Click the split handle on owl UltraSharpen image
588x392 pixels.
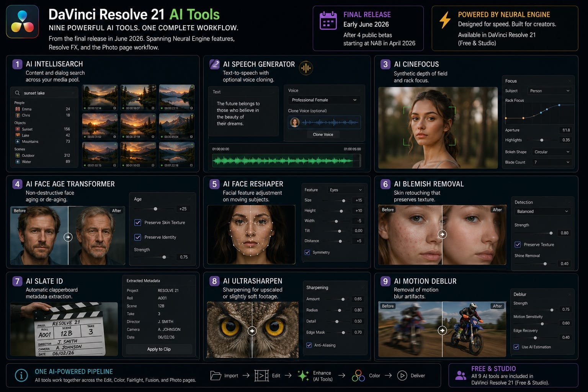252,330
